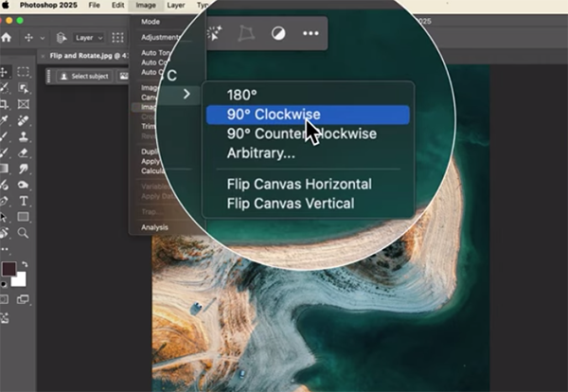Click the transform icon in contextual task bar
Image resolution: width=568 pixels, height=392 pixels.
click(246, 33)
